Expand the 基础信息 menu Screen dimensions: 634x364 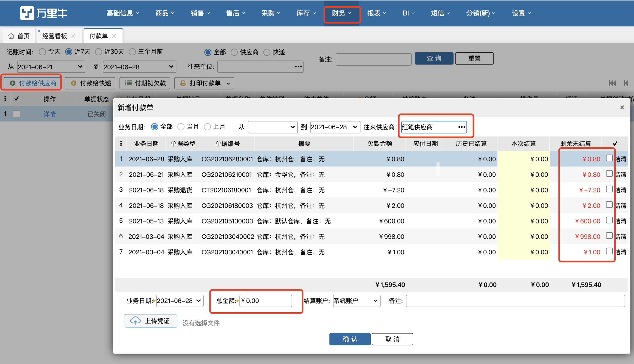point(122,13)
